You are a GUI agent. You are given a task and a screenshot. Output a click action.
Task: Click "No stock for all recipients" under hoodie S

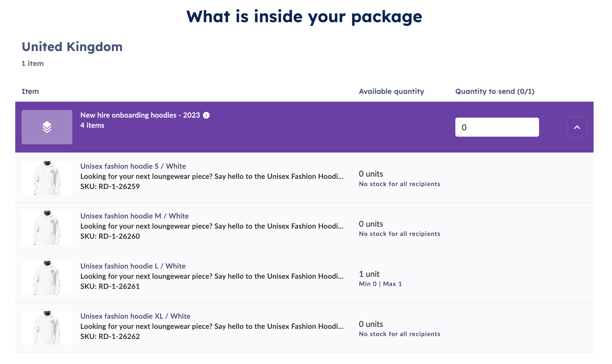[400, 184]
